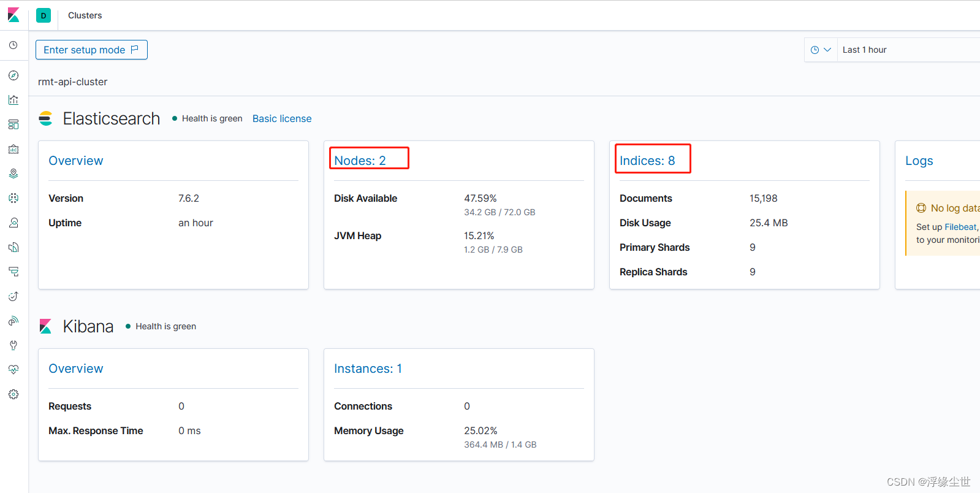This screenshot has width=980, height=493.
Task: Click the Kibana home logo
Action: pos(13,15)
